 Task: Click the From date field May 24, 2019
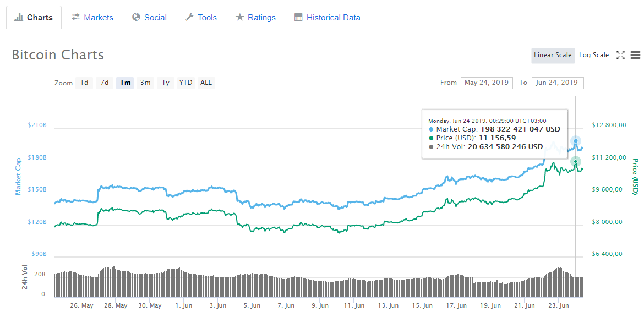(487, 83)
